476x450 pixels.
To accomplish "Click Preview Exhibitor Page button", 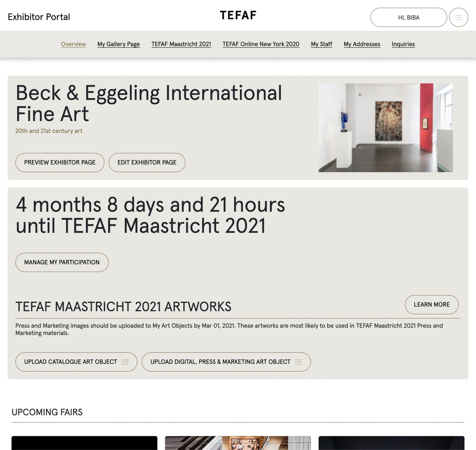I will pyautogui.click(x=60, y=163).
